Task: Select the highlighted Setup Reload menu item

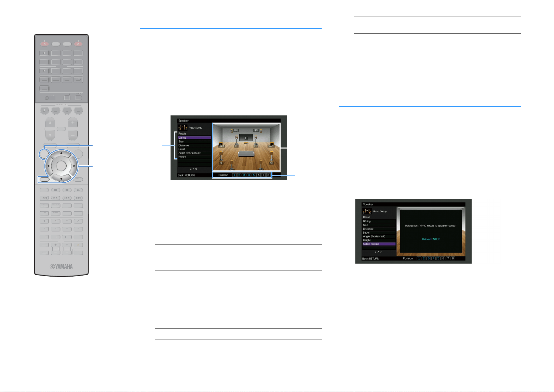Action: tap(379, 244)
